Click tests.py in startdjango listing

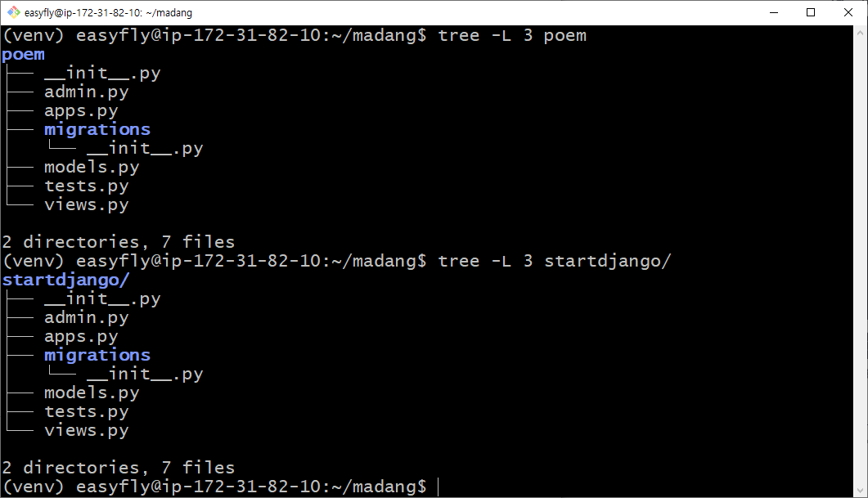(87, 411)
